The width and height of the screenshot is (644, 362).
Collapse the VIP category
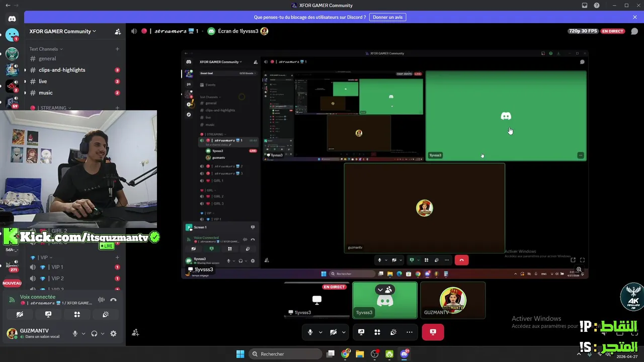coord(42,257)
